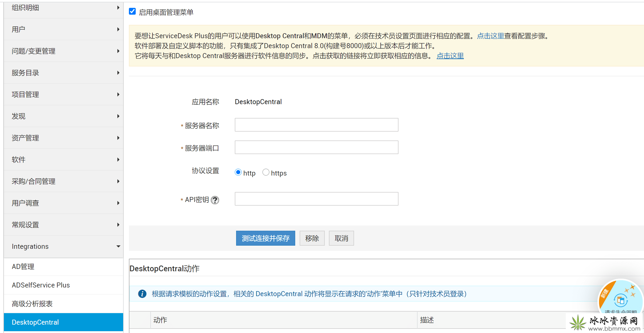Expand the 服务目录 sidebar section
The width and height of the screenshot is (644, 333).
tap(64, 73)
